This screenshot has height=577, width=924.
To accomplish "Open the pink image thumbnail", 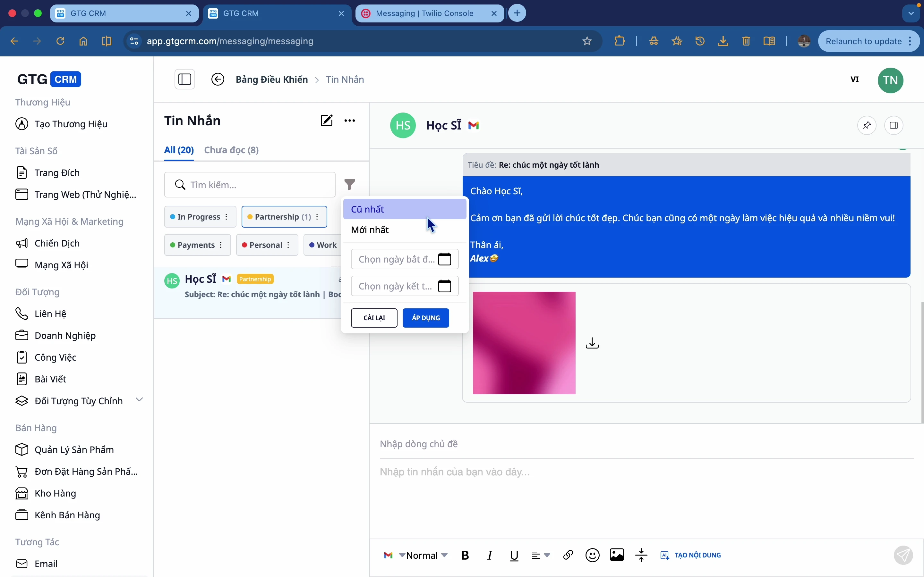I will [x=524, y=343].
